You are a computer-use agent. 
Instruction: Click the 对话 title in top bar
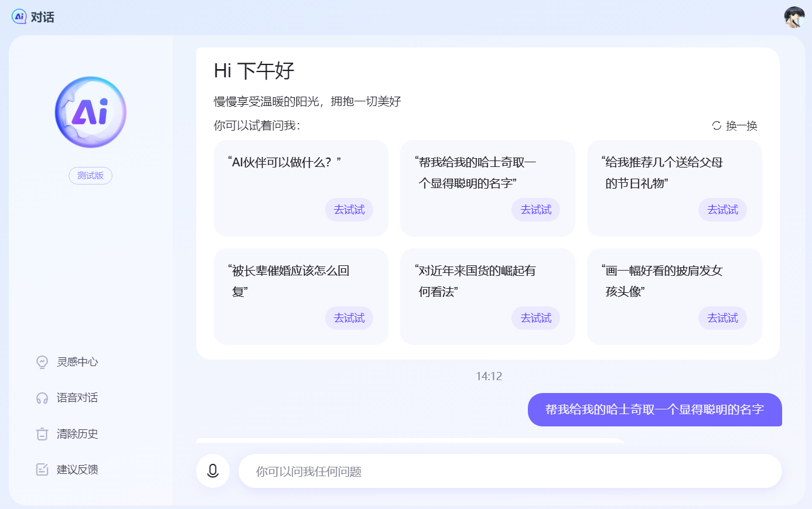point(42,17)
